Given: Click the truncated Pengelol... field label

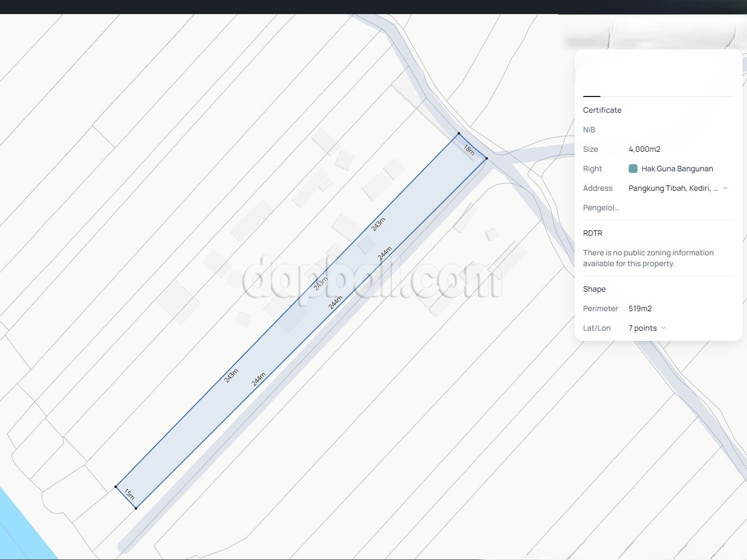Looking at the screenshot, I should [601, 208].
